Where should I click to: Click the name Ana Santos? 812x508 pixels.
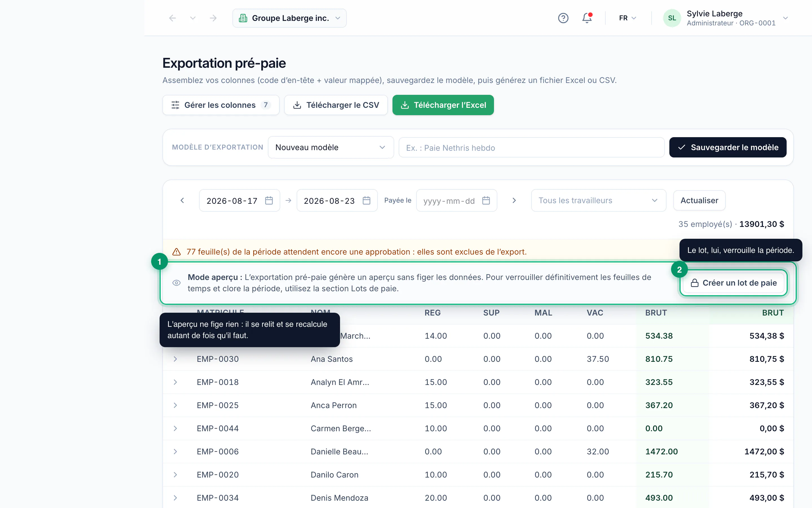tap(332, 359)
